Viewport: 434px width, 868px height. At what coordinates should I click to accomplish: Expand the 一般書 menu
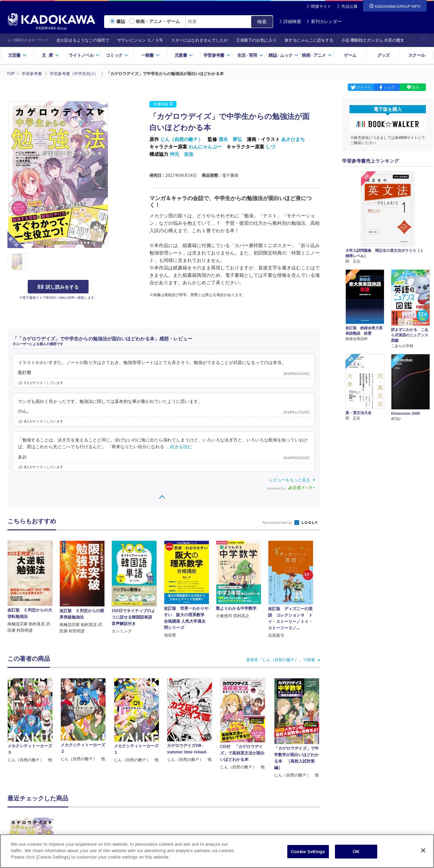coord(150,55)
